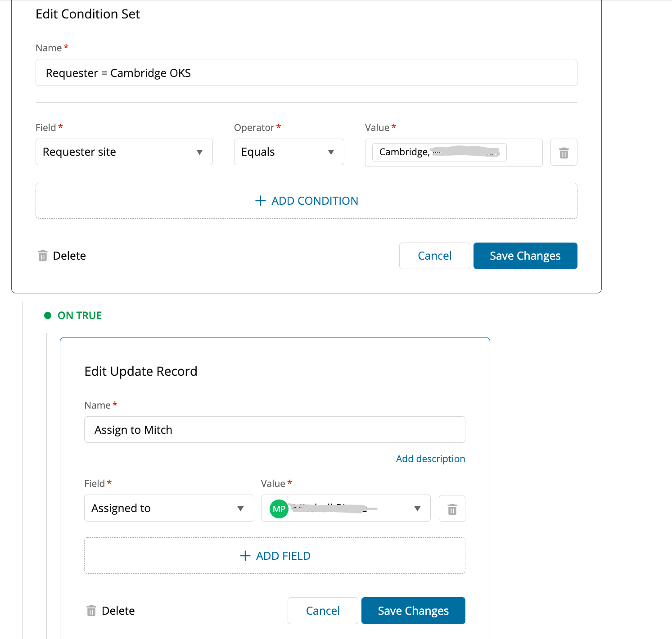Delete the Update Record action
672x639 pixels.
point(111,611)
